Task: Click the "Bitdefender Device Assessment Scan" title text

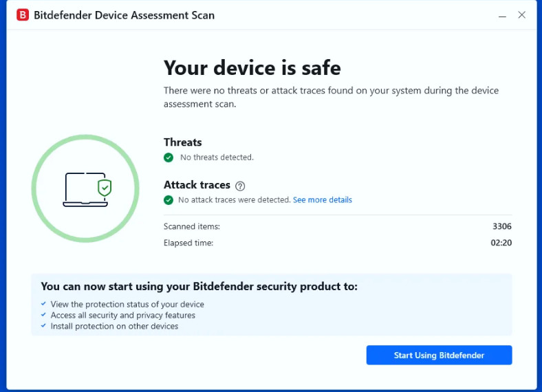Action: pos(124,15)
